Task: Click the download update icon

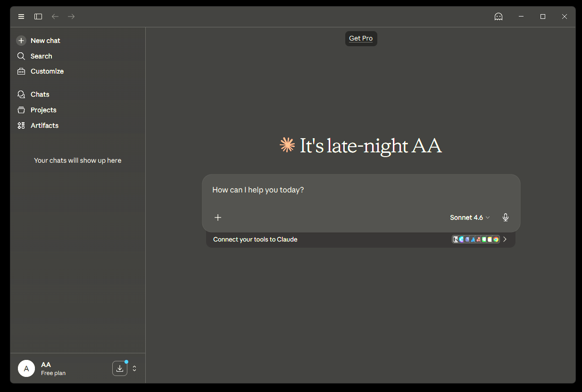Action: coord(120,368)
